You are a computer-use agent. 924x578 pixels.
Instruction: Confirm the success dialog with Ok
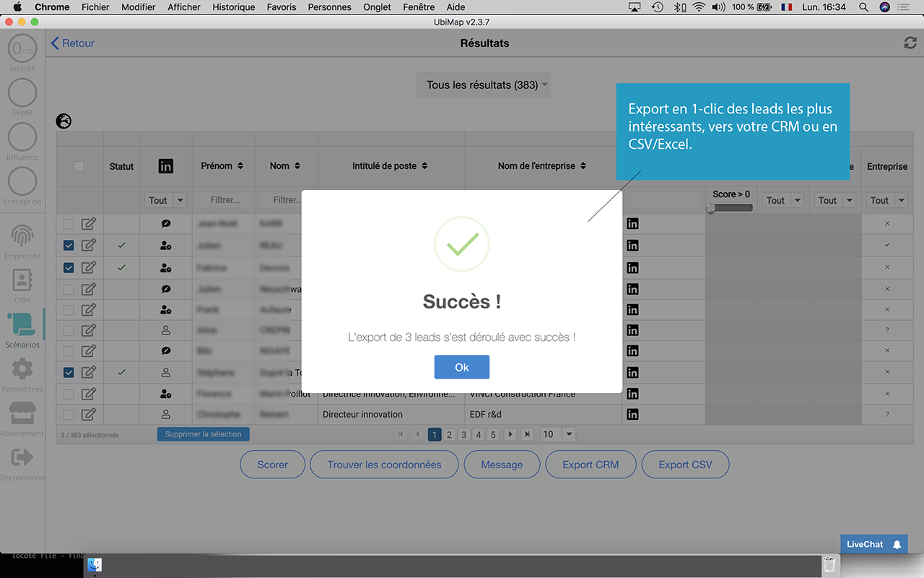coord(462,367)
